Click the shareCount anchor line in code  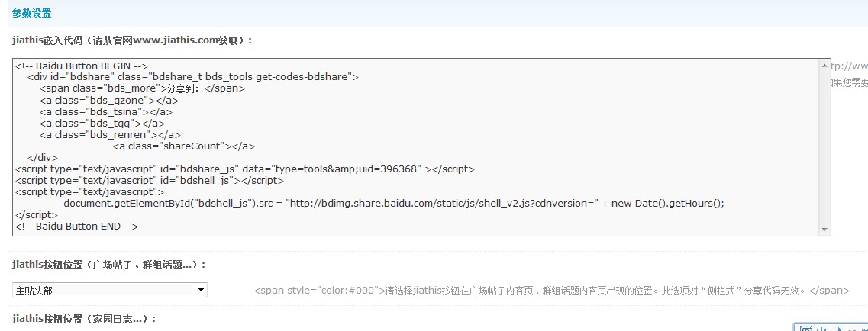184,146
